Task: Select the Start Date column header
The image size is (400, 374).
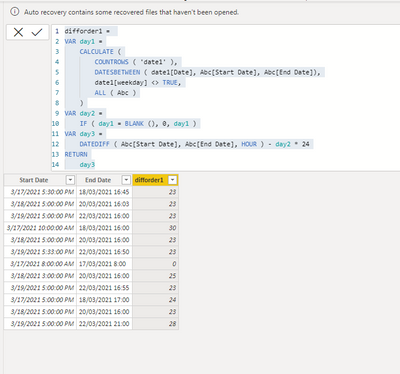Action: [34, 180]
